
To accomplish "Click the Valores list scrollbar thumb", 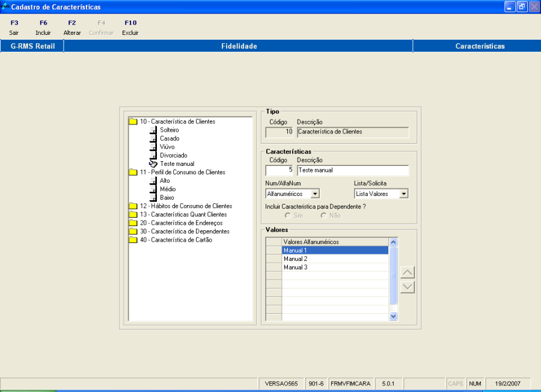I will click(x=393, y=275).
